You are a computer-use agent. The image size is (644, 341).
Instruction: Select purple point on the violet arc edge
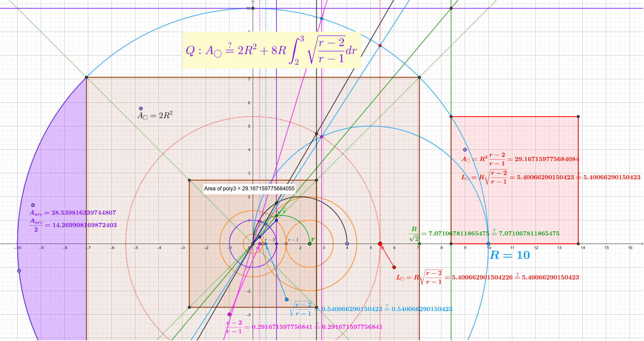[x=19, y=271]
